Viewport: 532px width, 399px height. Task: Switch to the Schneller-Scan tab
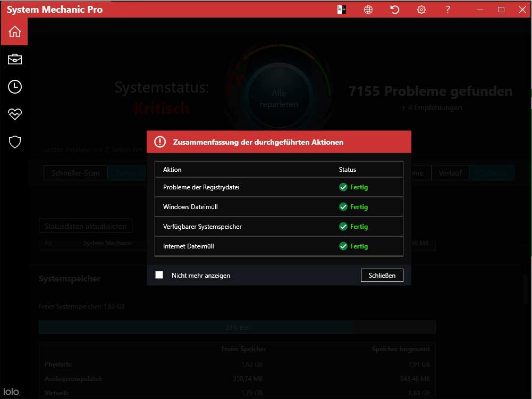75,173
